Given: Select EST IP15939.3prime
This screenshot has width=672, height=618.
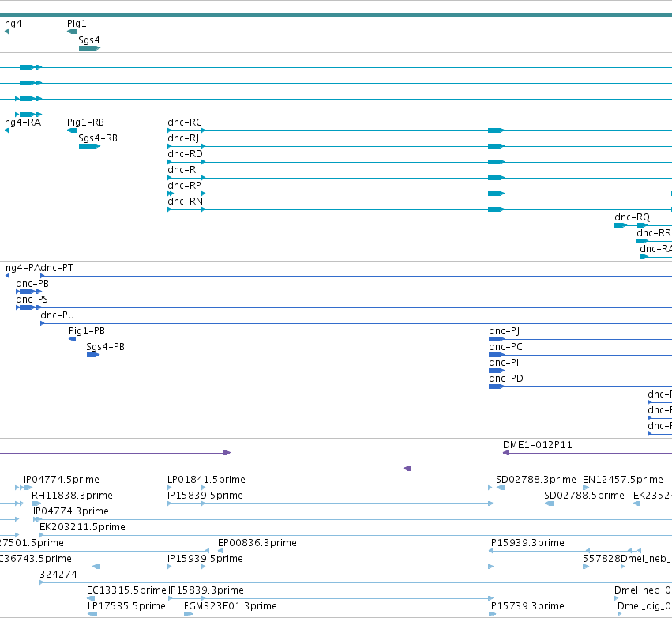Looking at the screenshot, I should pos(527,543).
